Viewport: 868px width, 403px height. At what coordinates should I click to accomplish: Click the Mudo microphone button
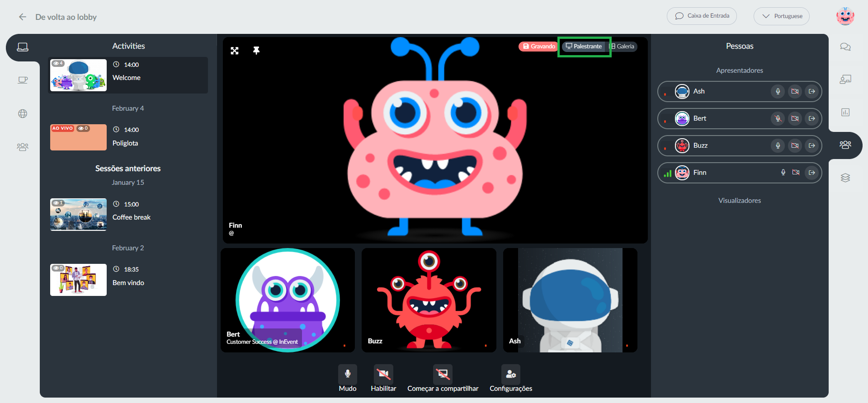(348, 374)
